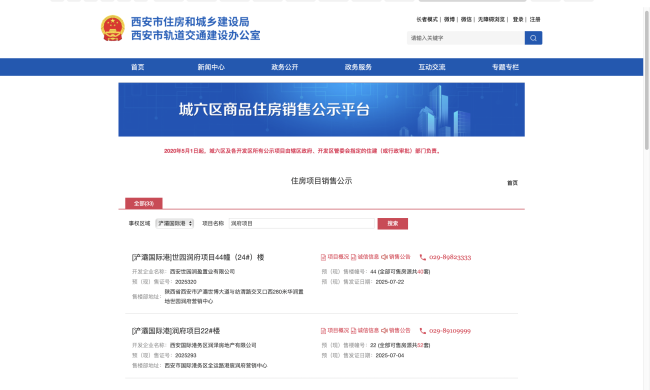Open 诚信信息 icon for 世园润府项目44幢
Image resolution: width=650 pixels, height=390 pixels.
coord(353,257)
